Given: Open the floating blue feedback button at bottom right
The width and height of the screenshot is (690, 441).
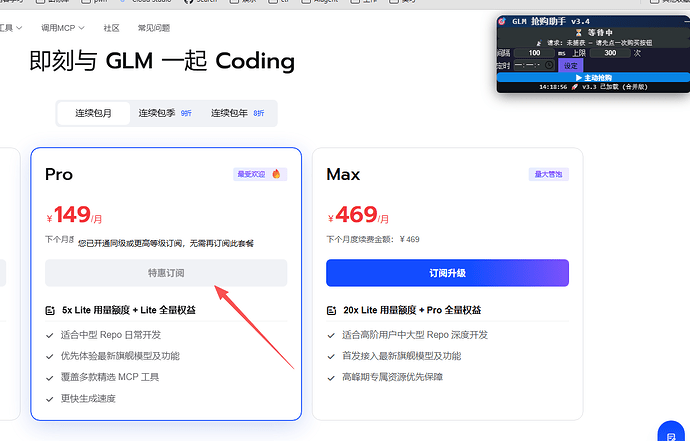Looking at the screenshot, I should coord(671,434).
